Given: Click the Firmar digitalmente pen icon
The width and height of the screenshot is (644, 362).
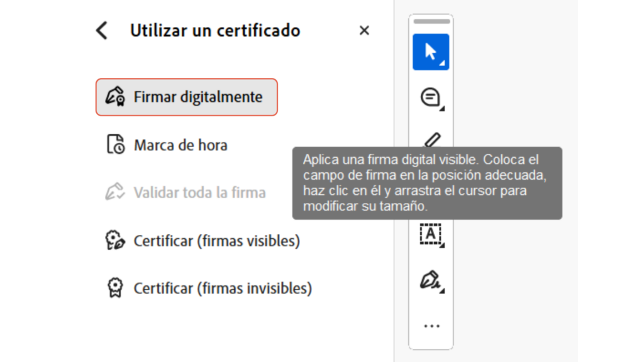Looking at the screenshot, I should (x=114, y=97).
